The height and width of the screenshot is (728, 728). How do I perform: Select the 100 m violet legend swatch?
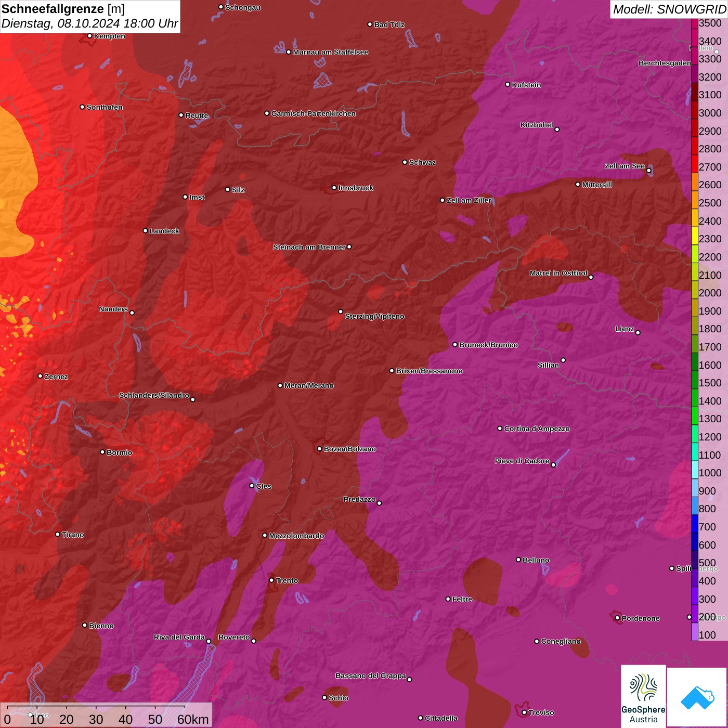point(695,632)
